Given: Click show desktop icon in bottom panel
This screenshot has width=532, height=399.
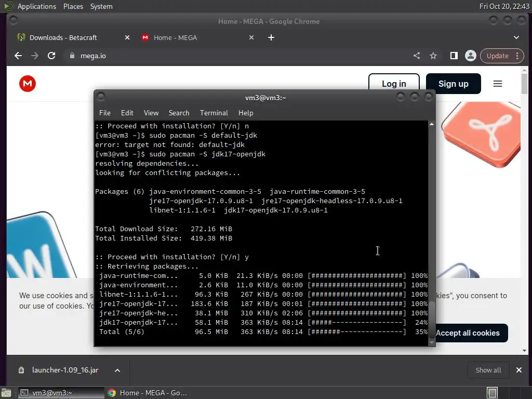Looking at the screenshot, I should pyautogui.click(x=6, y=393).
